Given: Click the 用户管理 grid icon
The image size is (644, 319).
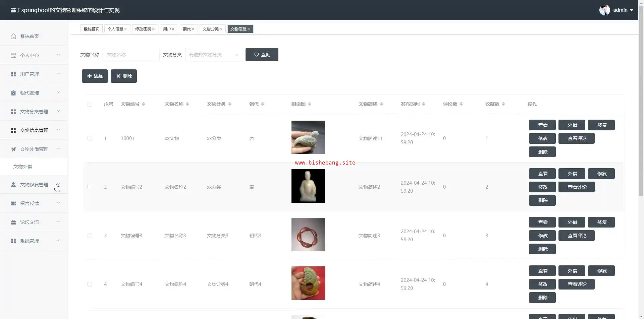Looking at the screenshot, I should (x=13, y=74).
